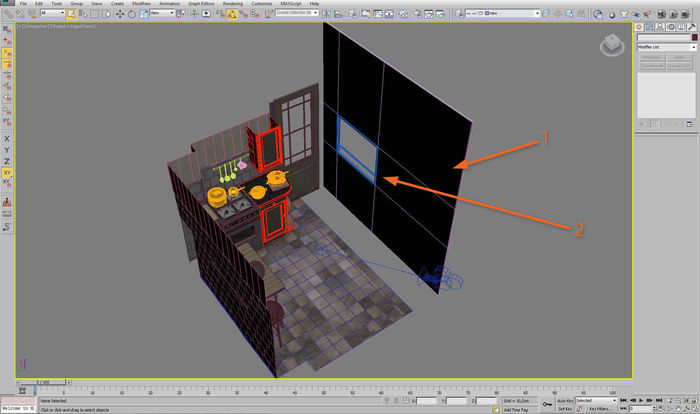Open the Customize menu
700x414 pixels.
(262, 4)
